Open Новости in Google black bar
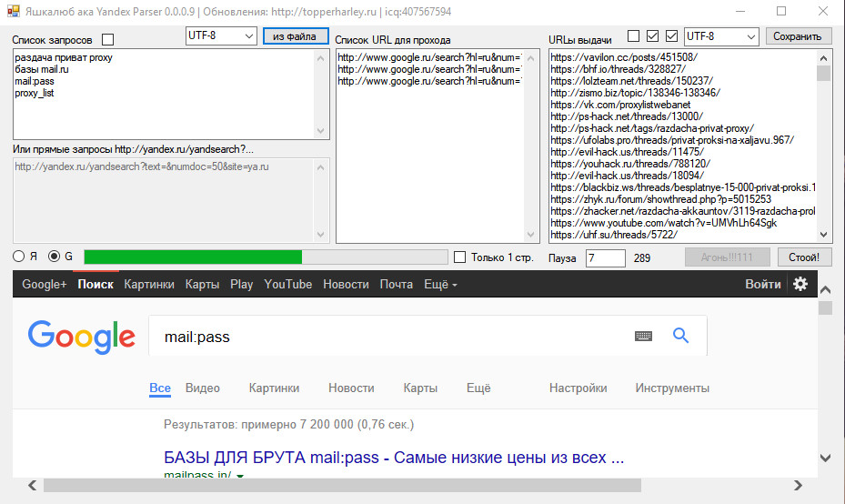845x504 pixels. tap(346, 284)
